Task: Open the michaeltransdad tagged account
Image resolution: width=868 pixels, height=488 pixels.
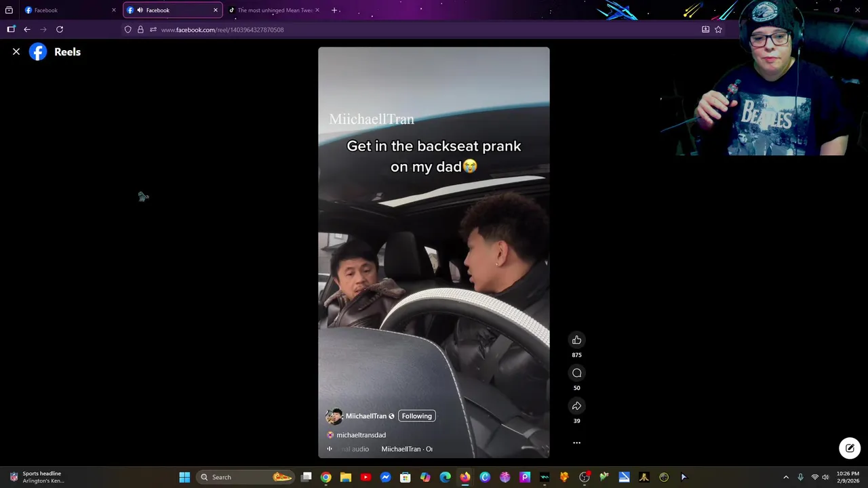Action: point(361,435)
